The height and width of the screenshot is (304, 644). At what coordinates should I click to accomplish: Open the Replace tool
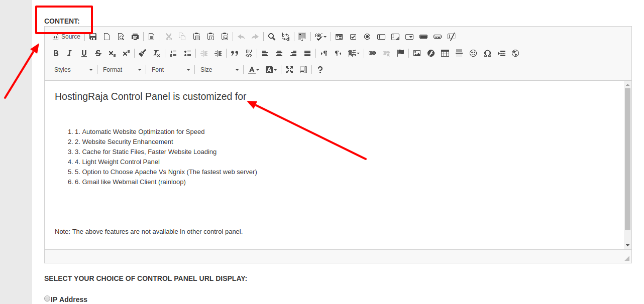pos(286,37)
